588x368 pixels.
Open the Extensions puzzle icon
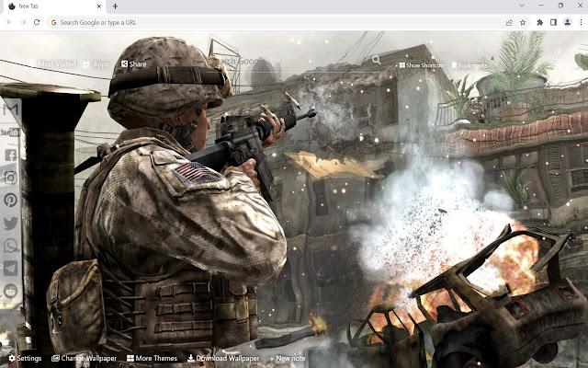tap(539, 22)
